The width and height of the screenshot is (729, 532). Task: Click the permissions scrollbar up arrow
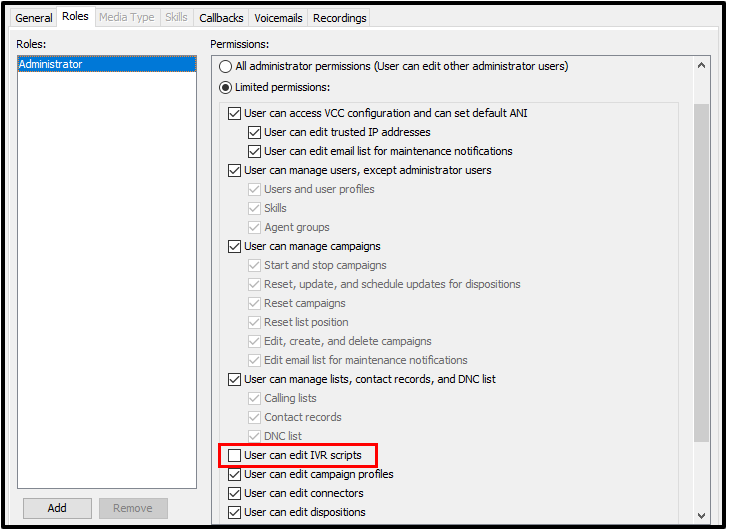pos(701,65)
